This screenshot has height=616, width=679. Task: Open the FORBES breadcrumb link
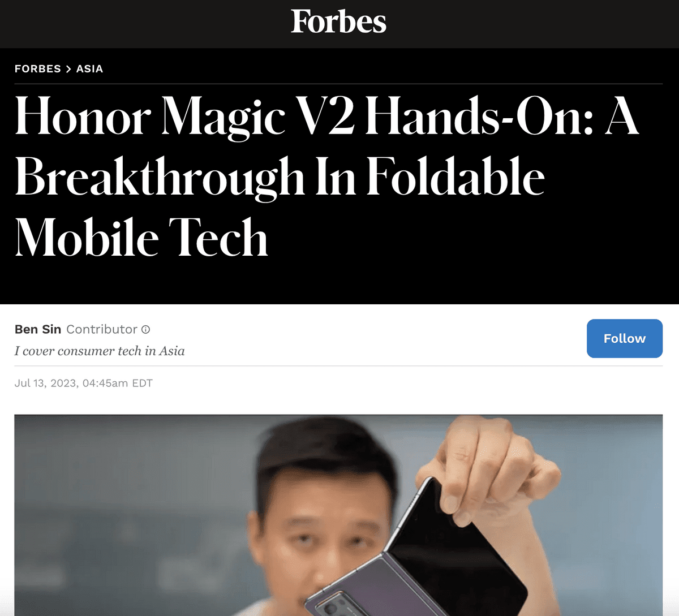pyautogui.click(x=38, y=69)
